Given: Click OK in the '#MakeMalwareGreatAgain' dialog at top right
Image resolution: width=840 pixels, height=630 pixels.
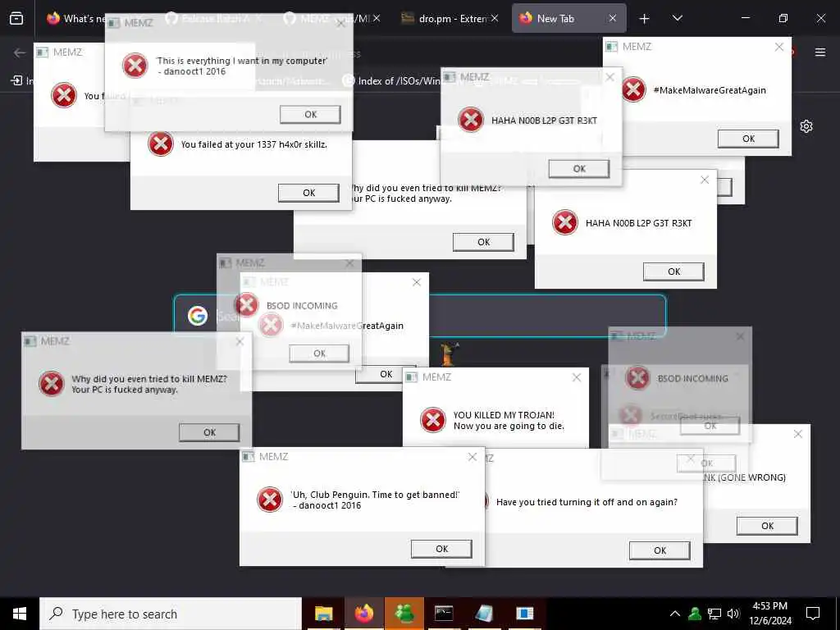Looking at the screenshot, I should [x=748, y=139].
